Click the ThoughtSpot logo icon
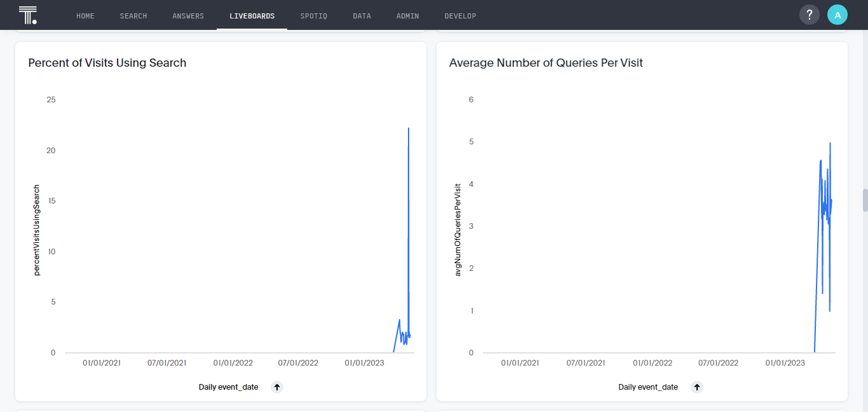868x412 pixels. click(28, 15)
